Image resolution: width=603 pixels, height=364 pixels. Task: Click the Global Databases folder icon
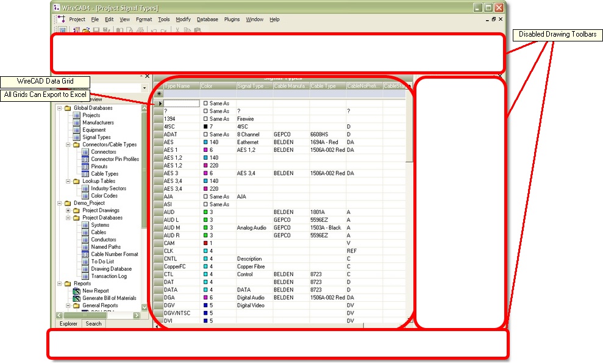(68, 108)
